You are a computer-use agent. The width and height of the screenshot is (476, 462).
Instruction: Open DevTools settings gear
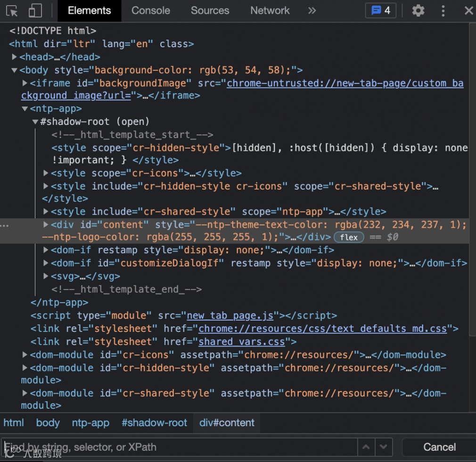(418, 11)
